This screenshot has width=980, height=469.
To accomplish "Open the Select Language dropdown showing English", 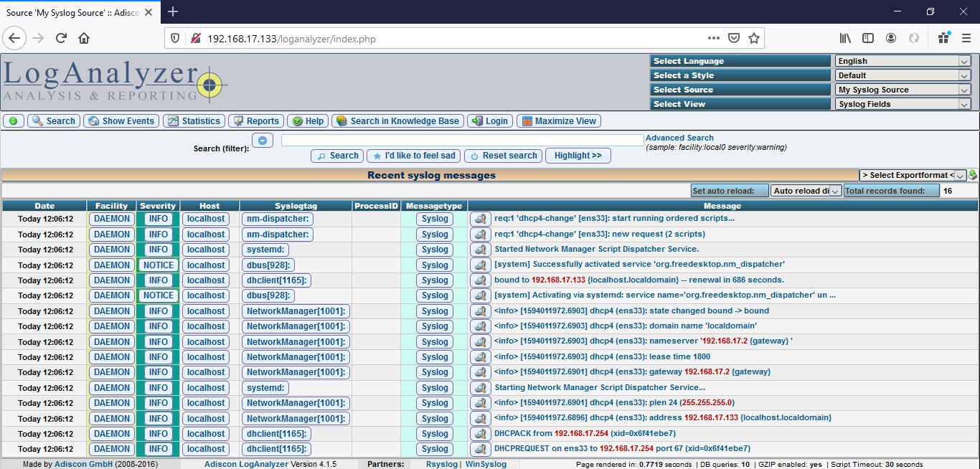I will (x=903, y=61).
